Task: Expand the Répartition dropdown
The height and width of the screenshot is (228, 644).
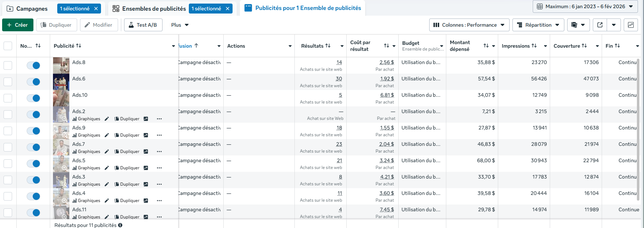Action: tap(538, 25)
